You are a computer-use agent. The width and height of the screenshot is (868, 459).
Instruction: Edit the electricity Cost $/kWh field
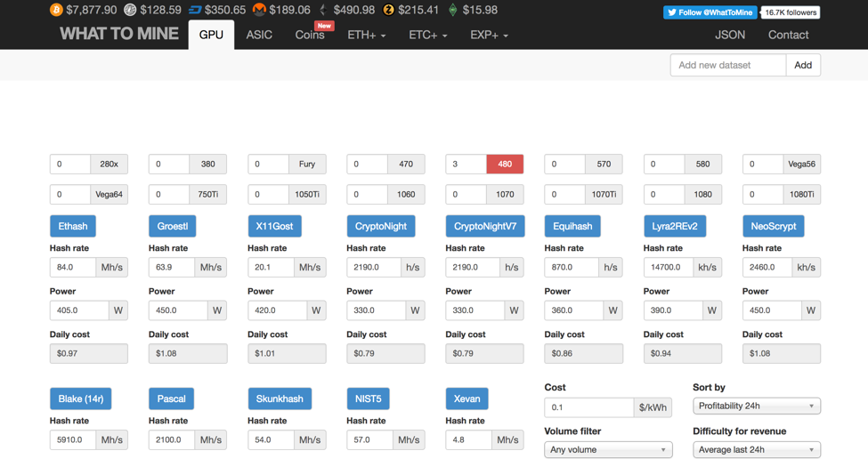point(589,407)
